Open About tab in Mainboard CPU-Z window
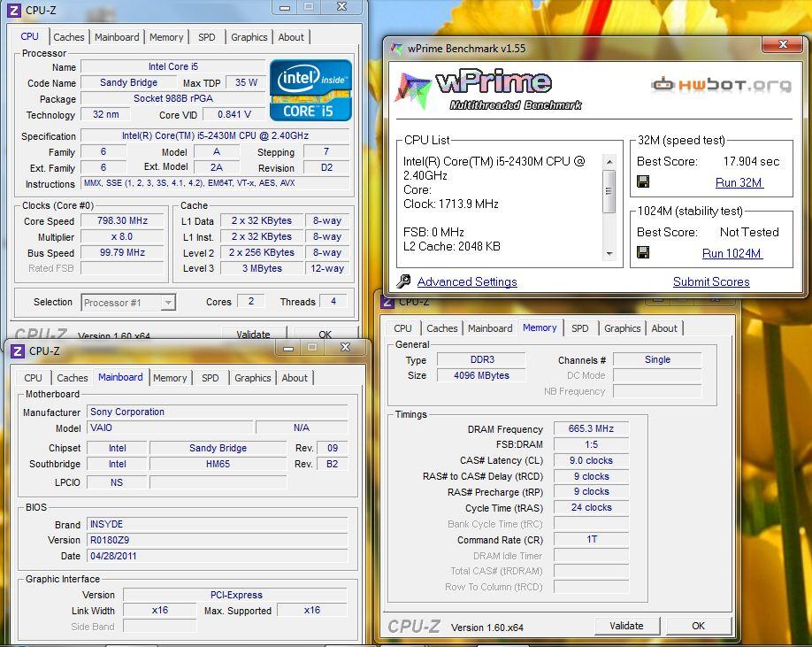The height and width of the screenshot is (647, 812). tap(295, 378)
